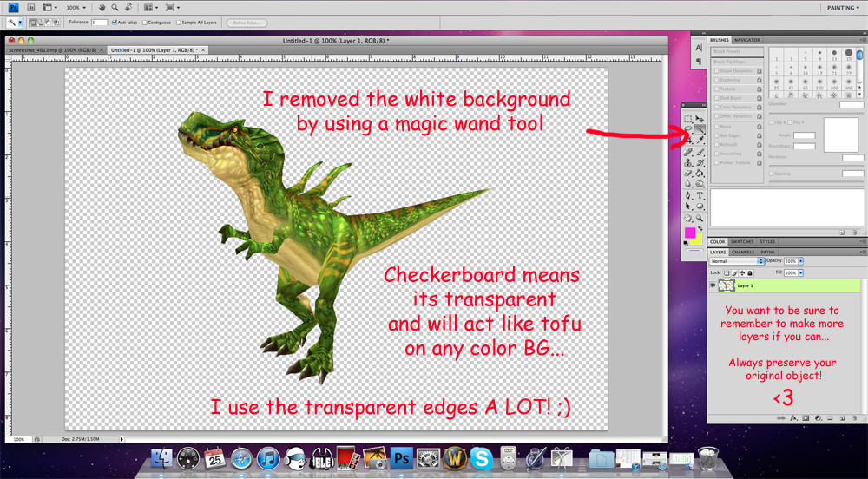Switch to the Styles tab
Image resolution: width=868 pixels, height=479 pixels.
(x=767, y=242)
